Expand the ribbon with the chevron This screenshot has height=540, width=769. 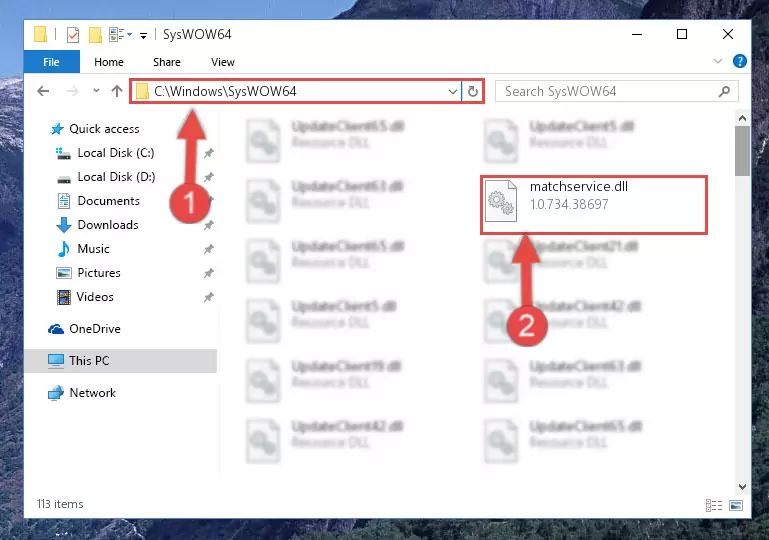(718, 61)
